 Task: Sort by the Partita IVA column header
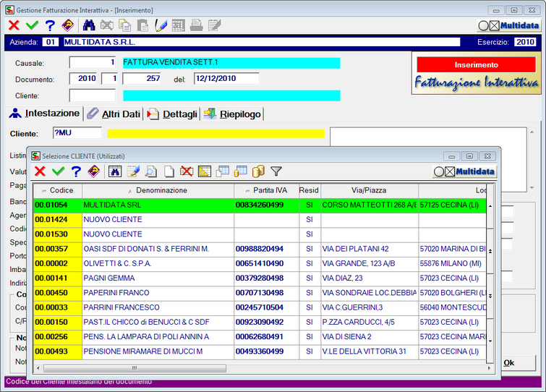tap(266, 190)
